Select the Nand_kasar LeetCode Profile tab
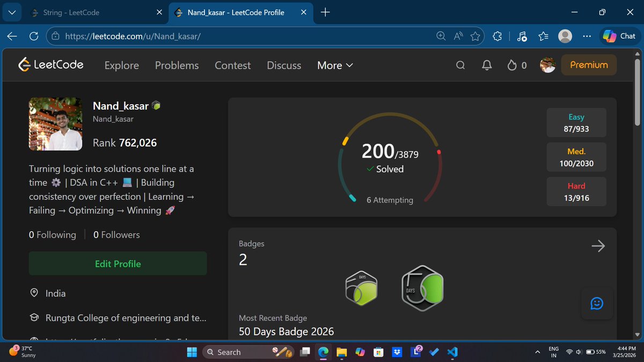The image size is (644, 362). tap(241, 12)
